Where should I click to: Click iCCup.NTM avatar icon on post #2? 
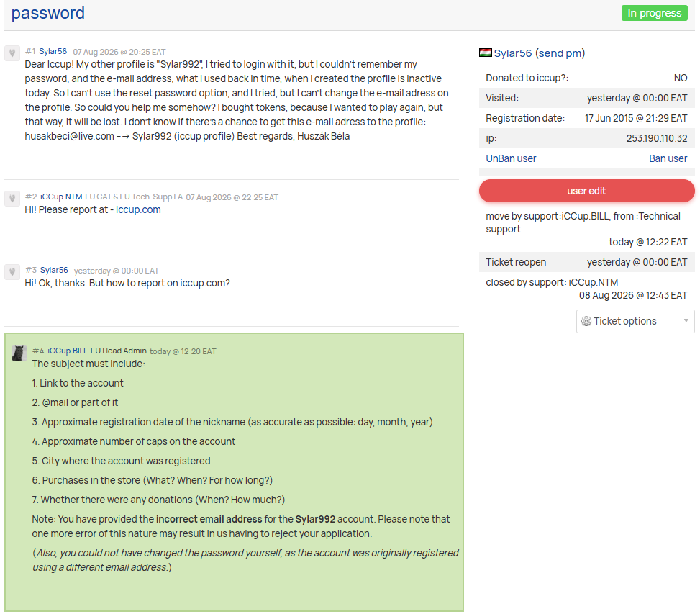(12, 198)
